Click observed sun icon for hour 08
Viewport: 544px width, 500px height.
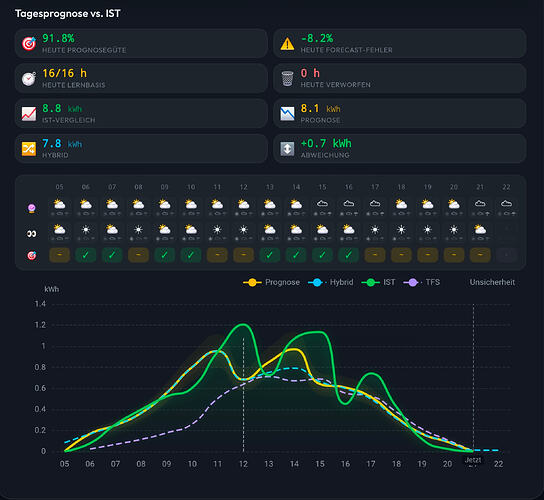point(138,229)
